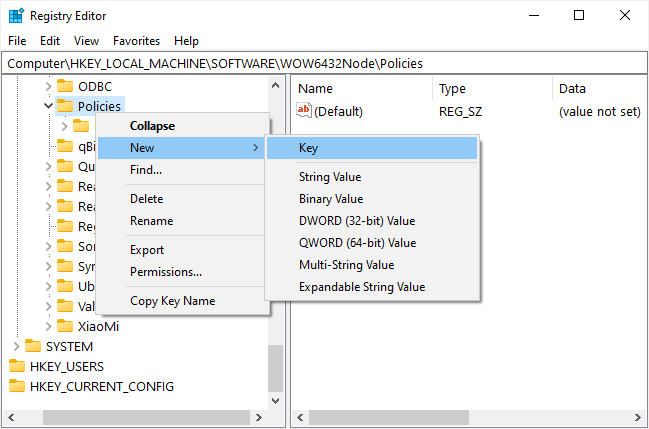Select DWORD (32-bit) Value option

coord(356,221)
